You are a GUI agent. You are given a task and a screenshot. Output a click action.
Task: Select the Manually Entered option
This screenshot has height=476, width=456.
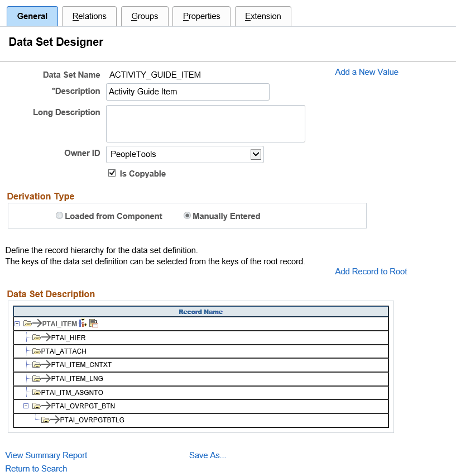pos(187,215)
